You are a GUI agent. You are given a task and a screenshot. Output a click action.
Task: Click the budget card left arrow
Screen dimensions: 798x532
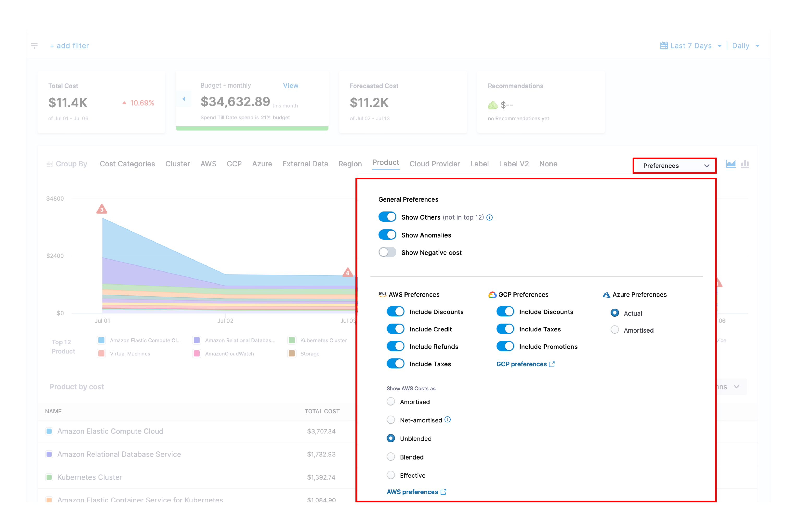point(184,99)
